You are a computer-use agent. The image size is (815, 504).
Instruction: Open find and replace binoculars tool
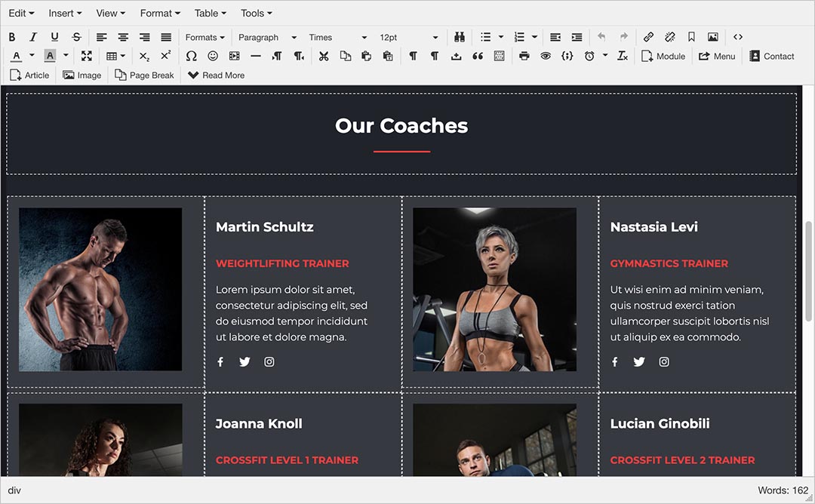click(x=460, y=37)
